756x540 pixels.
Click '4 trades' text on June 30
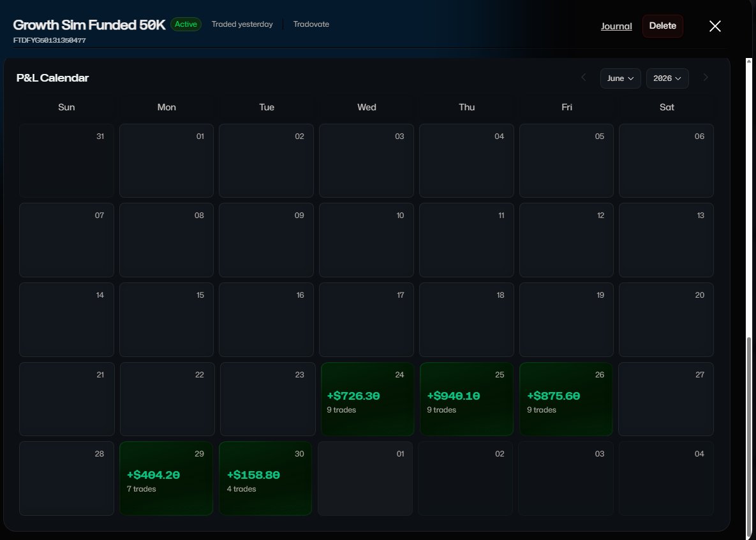(242, 489)
